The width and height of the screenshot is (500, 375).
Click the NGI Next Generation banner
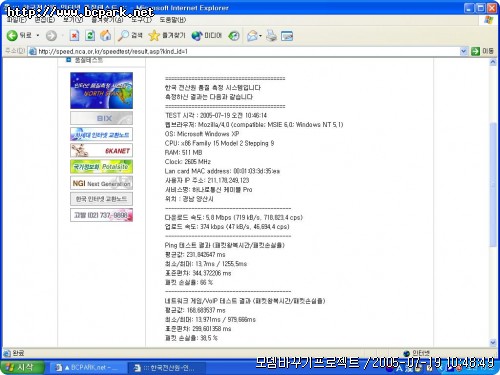101,183
